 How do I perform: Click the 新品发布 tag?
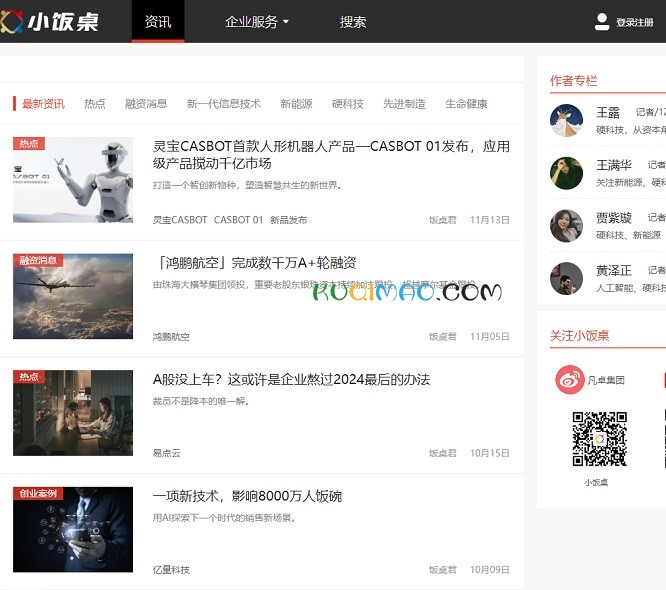coord(288,220)
